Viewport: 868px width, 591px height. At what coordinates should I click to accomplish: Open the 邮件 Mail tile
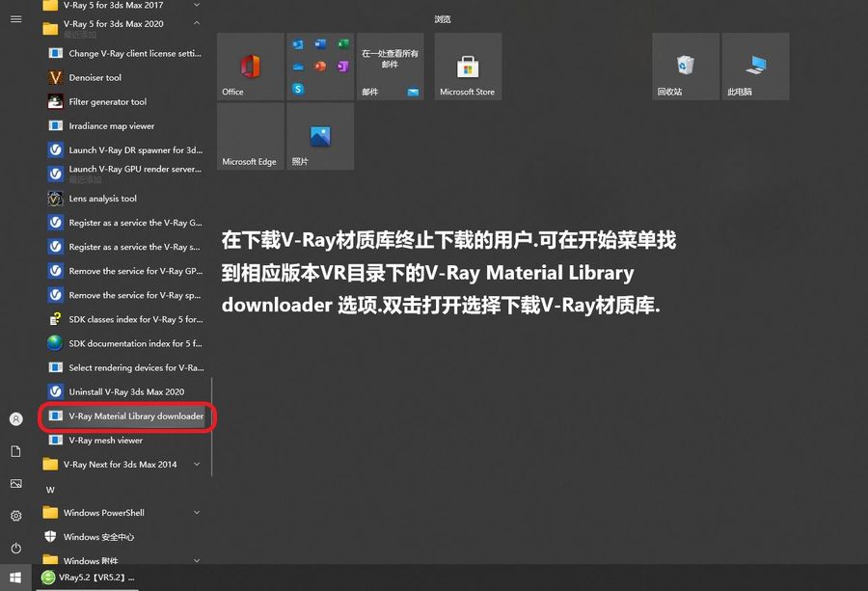pyautogui.click(x=390, y=67)
